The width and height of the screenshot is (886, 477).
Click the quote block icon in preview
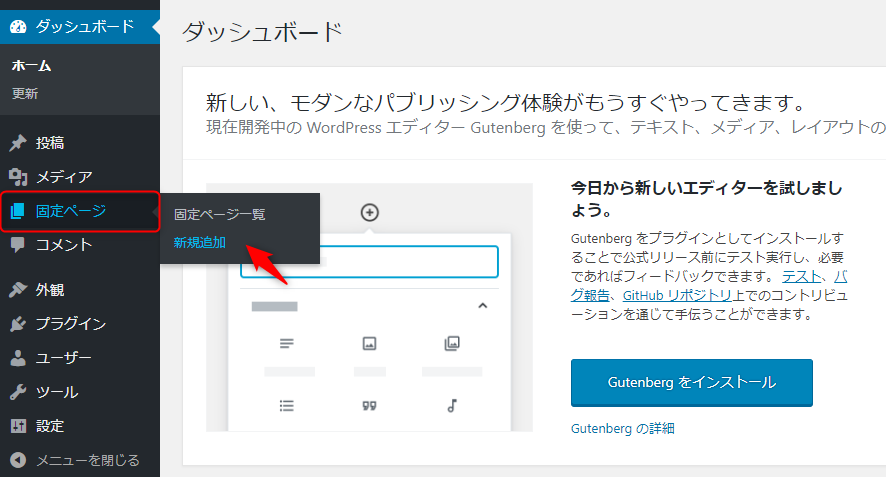[370, 406]
